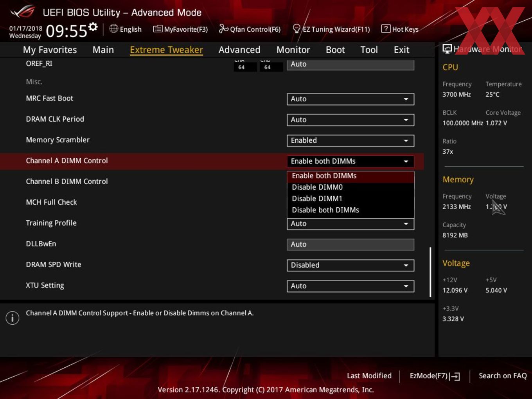Viewport: 532px width, 399px height.
Task: Select the Extreme Tweaker tab
Action: click(166, 50)
